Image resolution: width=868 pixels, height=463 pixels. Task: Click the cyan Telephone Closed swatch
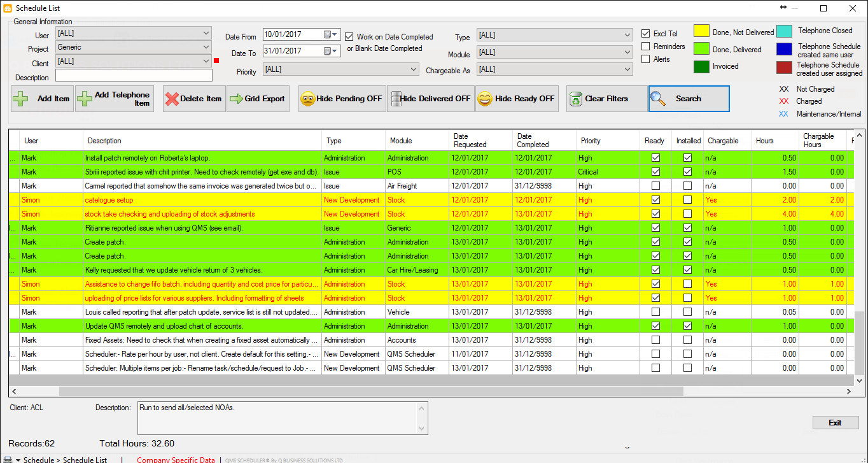785,31
